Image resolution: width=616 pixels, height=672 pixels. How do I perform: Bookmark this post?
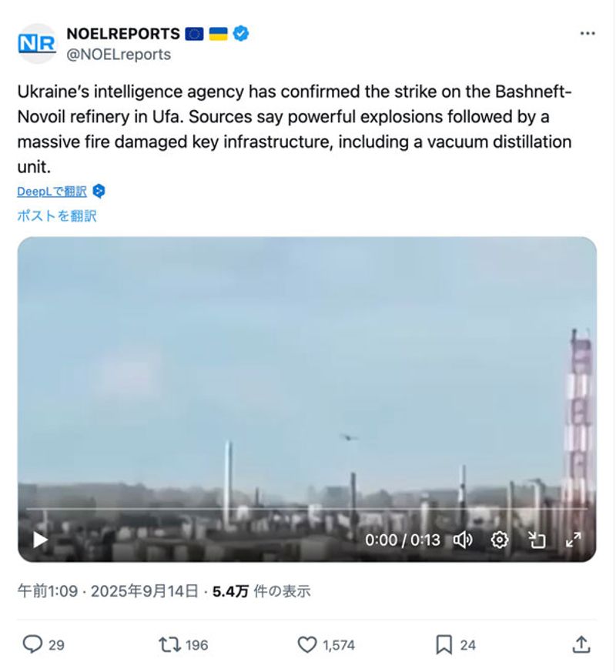pyautogui.click(x=444, y=644)
